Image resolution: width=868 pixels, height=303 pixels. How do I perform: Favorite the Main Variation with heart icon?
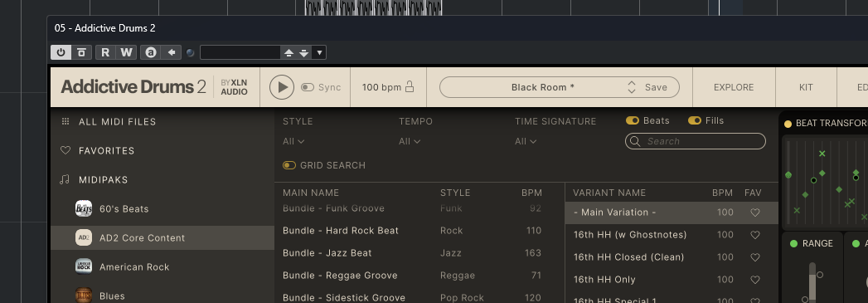754,213
